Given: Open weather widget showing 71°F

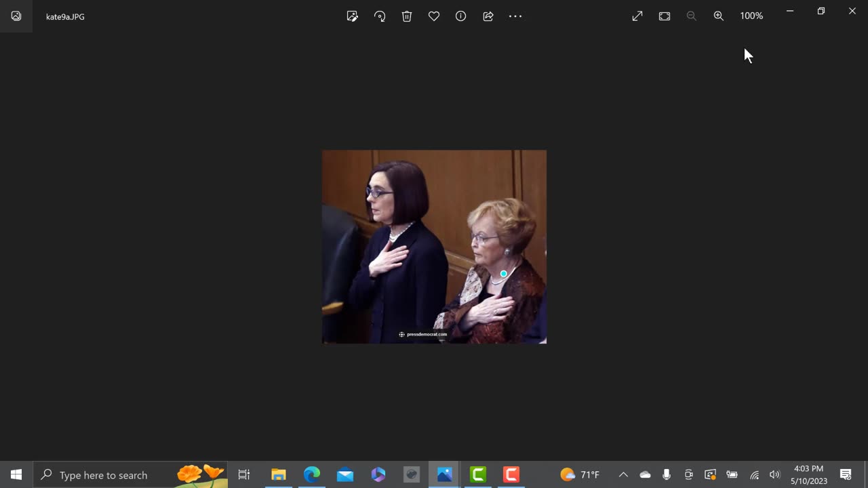Looking at the screenshot, I should coord(580,474).
